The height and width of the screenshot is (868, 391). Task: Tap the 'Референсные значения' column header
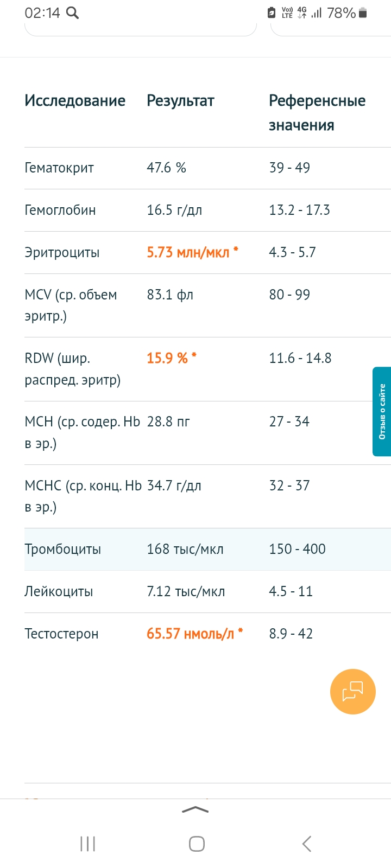coord(317,112)
